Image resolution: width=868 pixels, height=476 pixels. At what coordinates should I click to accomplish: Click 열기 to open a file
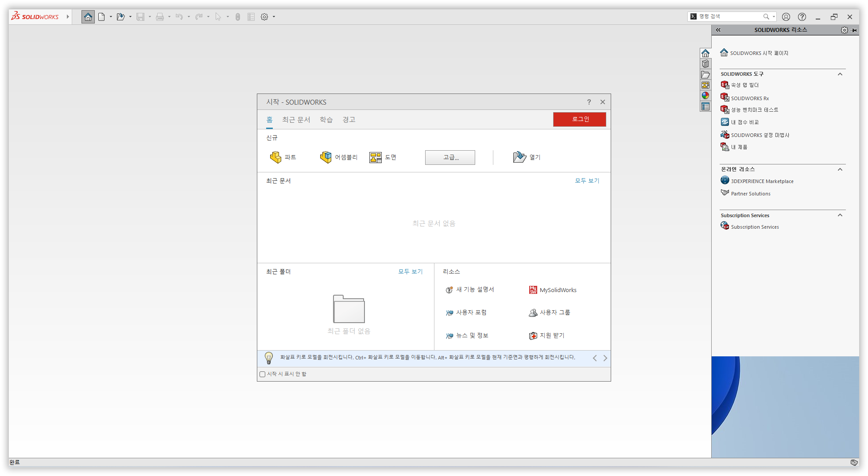(x=527, y=157)
